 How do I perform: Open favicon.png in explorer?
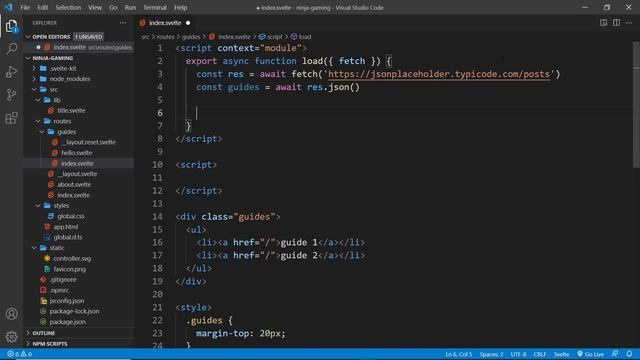tap(69, 269)
